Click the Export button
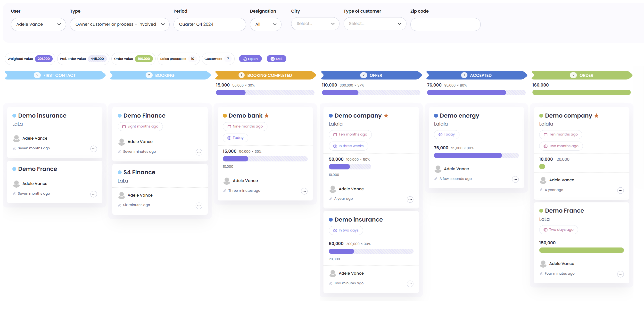 (x=250, y=59)
